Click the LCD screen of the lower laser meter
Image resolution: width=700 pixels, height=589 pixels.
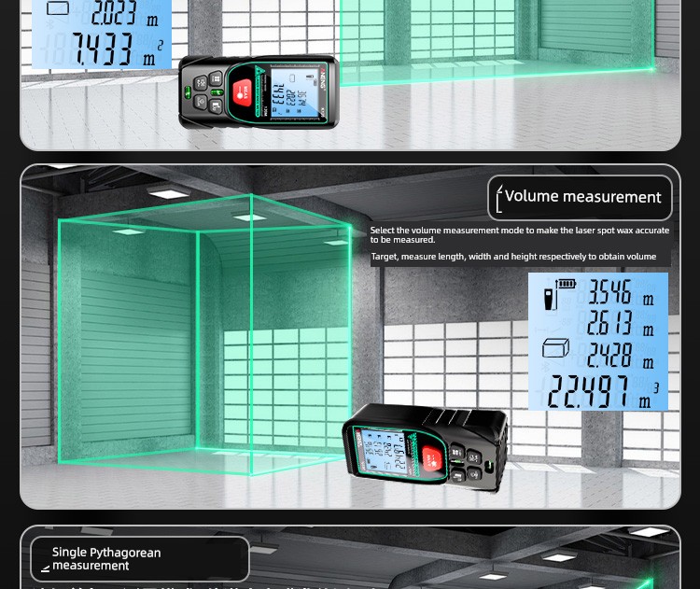(385, 452)
